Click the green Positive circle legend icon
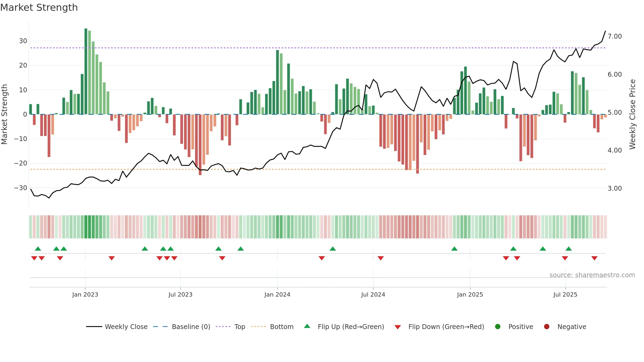Screen dimensions: 644x362 [498, 327]
